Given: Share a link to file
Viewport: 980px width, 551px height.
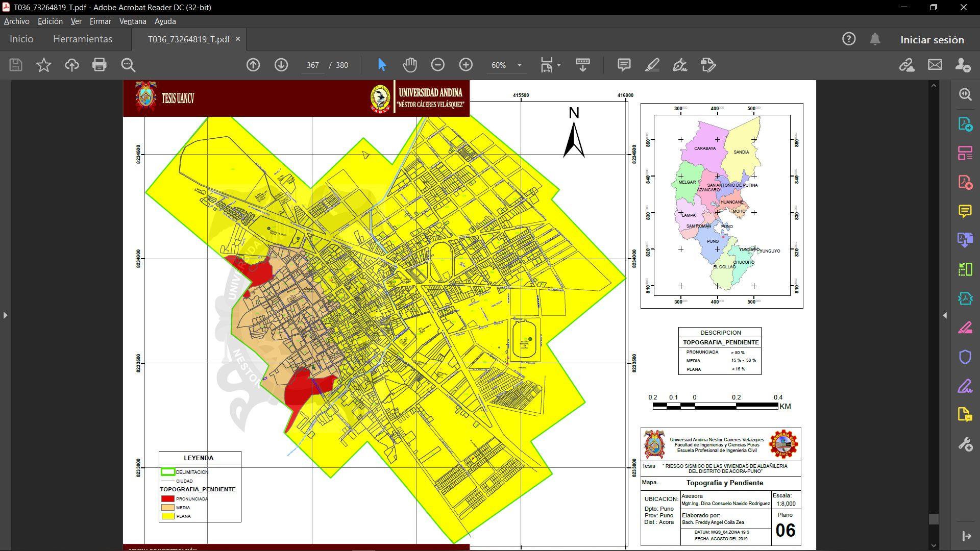Looking at the screenshot, I should tap(907, 65).
